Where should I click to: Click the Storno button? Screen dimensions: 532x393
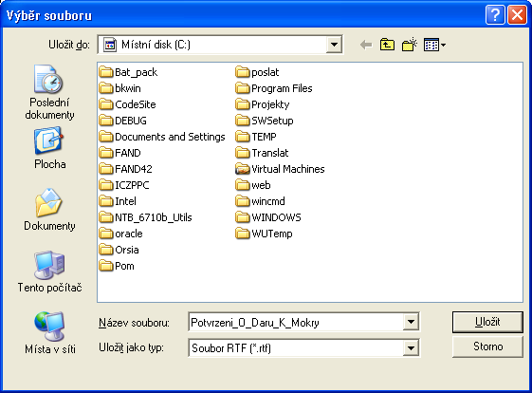(x=487, y=346)
